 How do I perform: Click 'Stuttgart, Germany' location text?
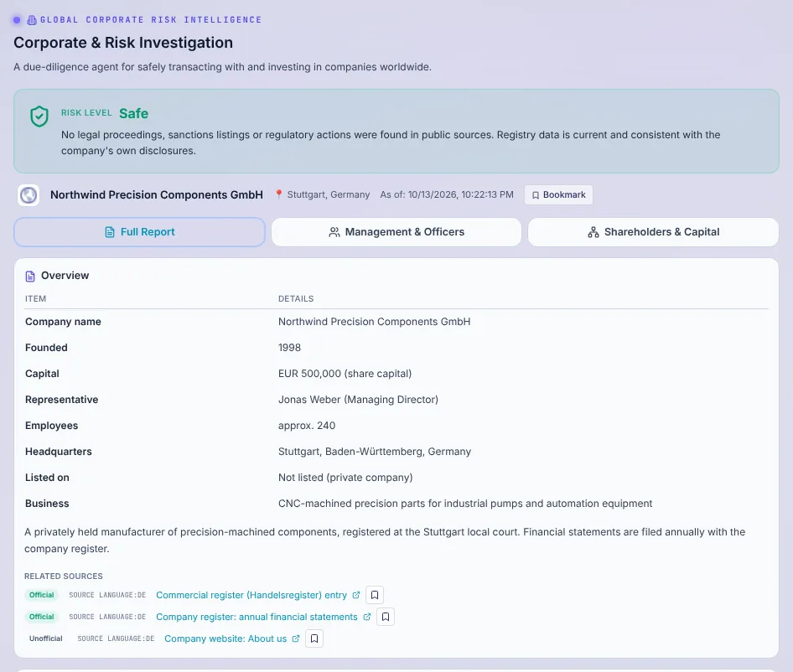pos(329,194)
